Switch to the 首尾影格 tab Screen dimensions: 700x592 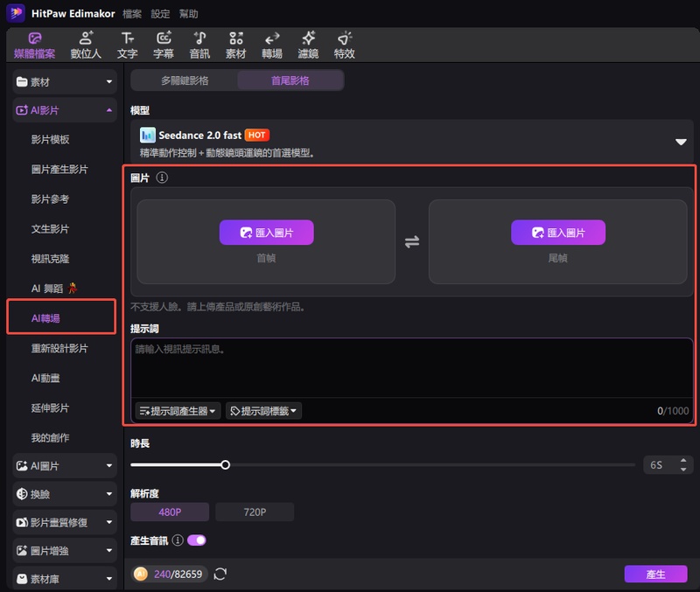(x=290, y=80)
